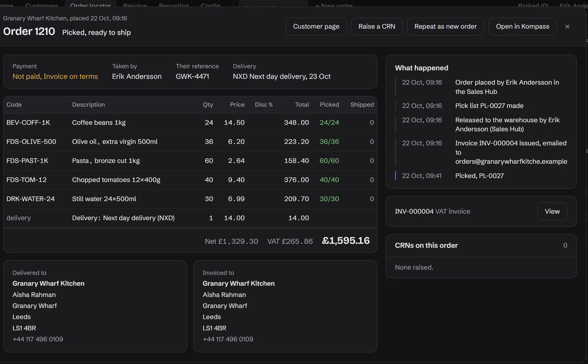Repeat as new order
Viewport: 588px width, 364px height.
click(x=445, y=26)
